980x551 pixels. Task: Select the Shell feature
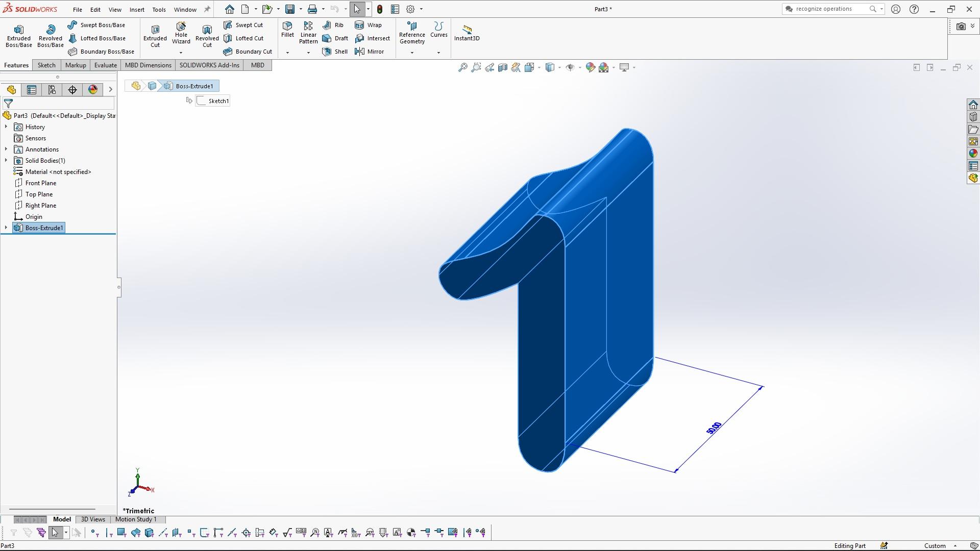coord(335,52)
